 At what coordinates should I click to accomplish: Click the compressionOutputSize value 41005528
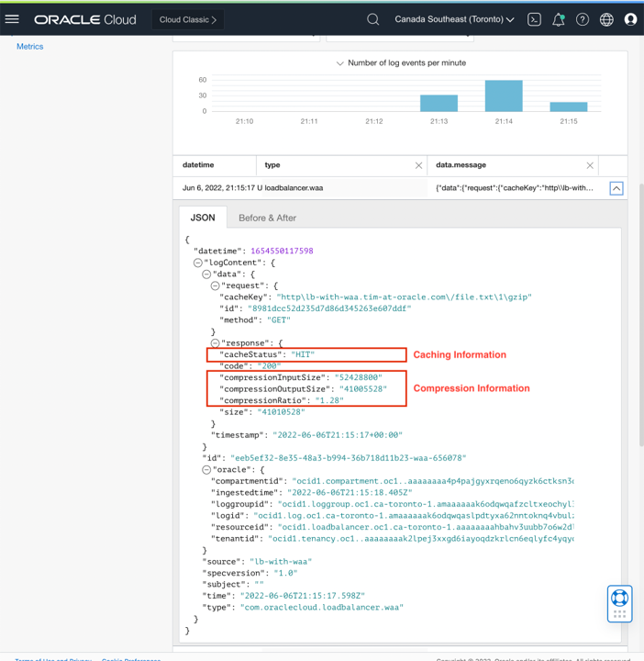(363, 389)
